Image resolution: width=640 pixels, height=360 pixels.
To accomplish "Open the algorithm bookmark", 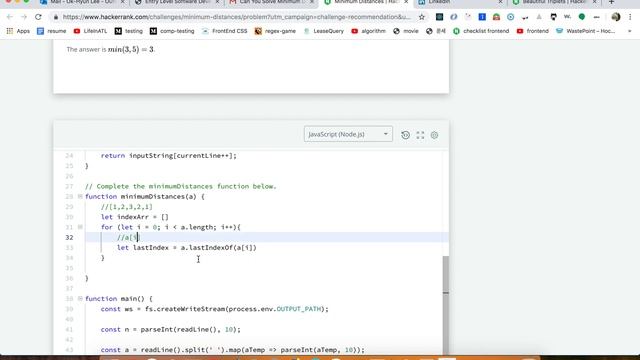I will click(369, 31).
